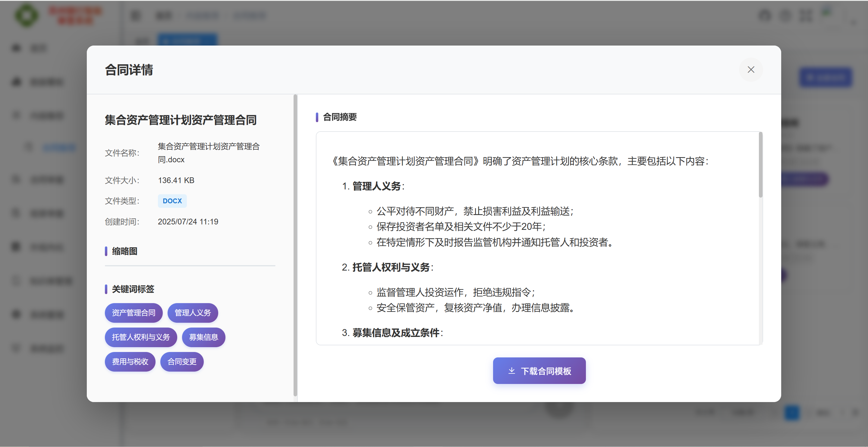Click the left panel vertical scrollbar
This screenshot has width=868, height=447.
295,246
